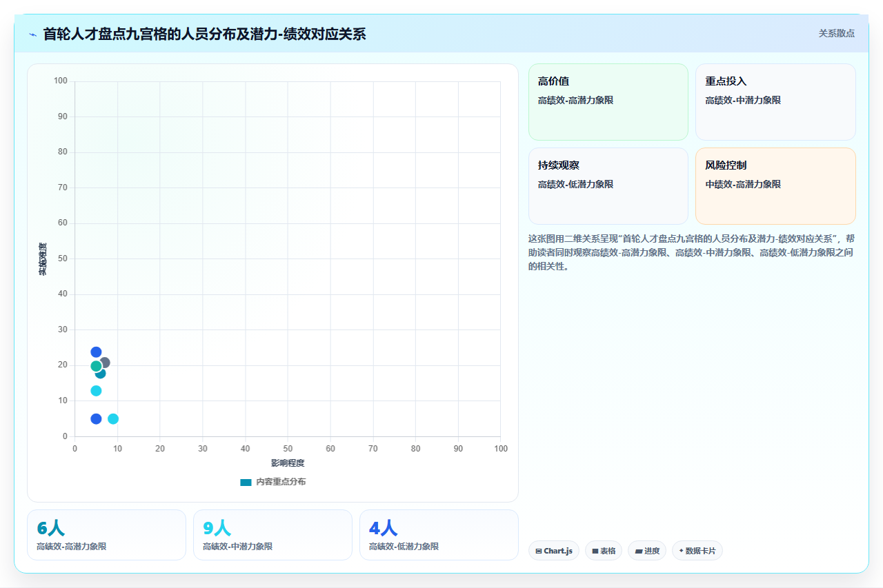The height and width of the screenshot is (588, 883).
Task: Click the 内容重点分布 legend label
Action: pos(281,482)
